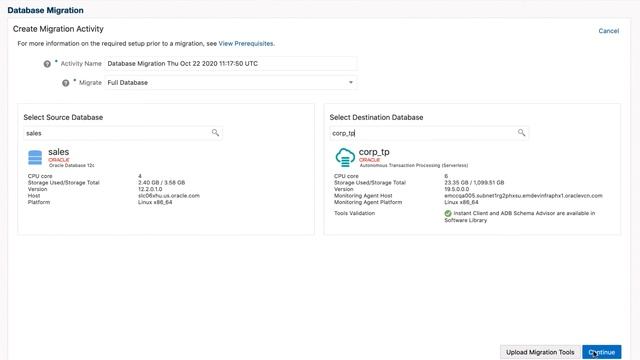Click the source version 12.2.0.1.0 value
The height and width of the screenshot is (360, 640).
point(150,189)
